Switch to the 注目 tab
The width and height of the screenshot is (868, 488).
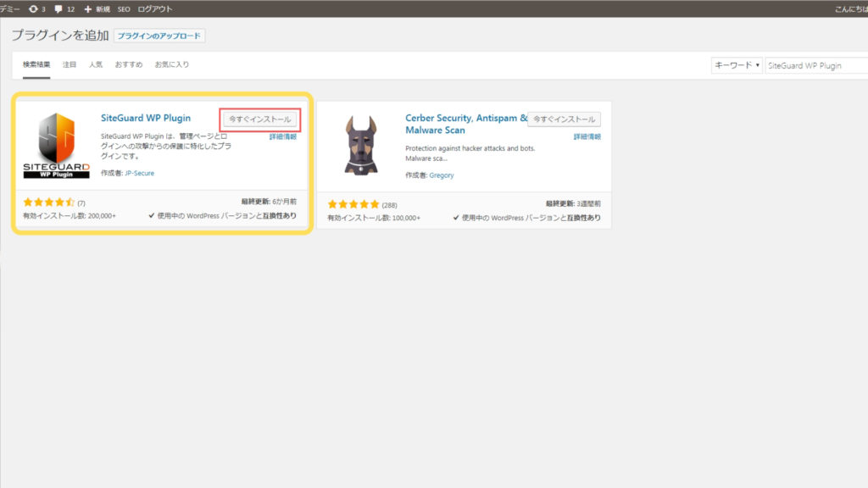[70, 64]
